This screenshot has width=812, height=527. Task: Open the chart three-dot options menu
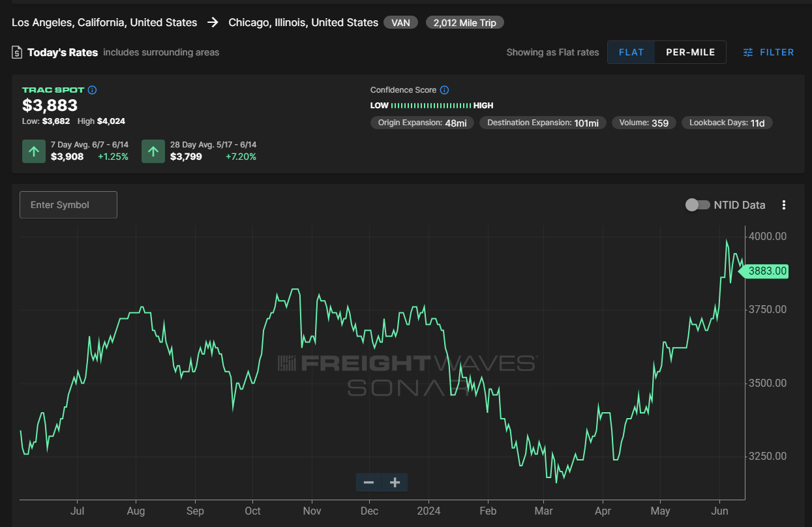[x=784, y=205]
